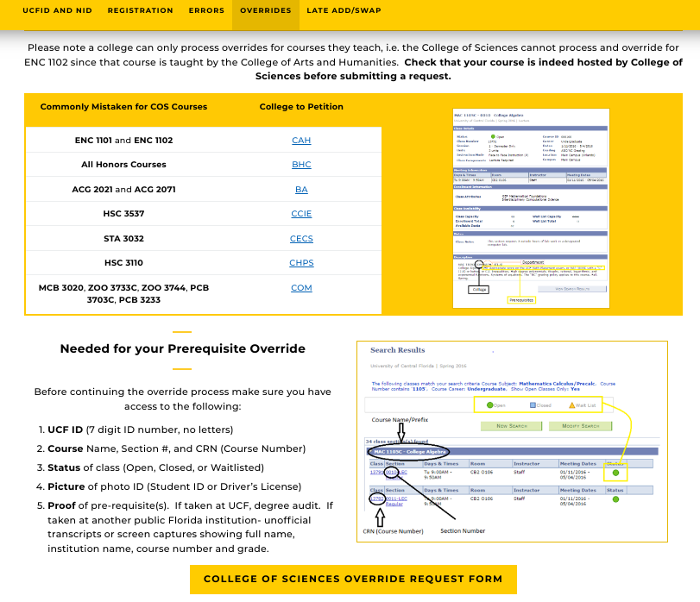Open the College of Sciences Override Request Form
This screenshot has width=700, height=602.
click(x=353, y=579)
